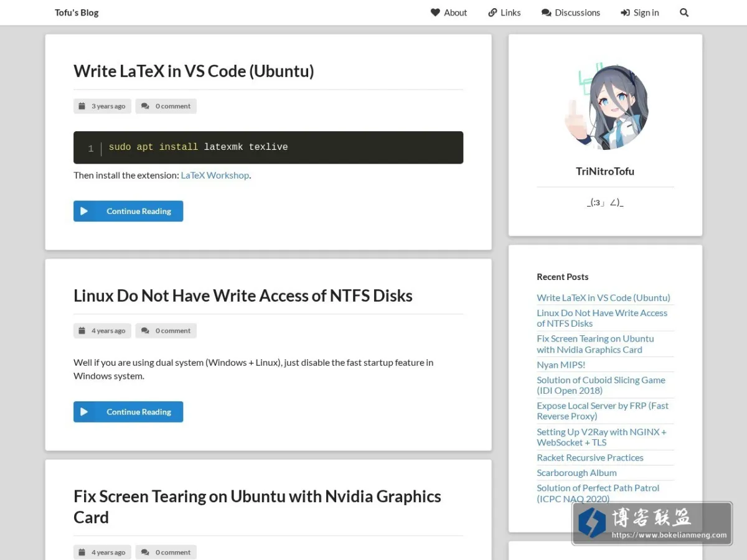Open the search magnifier in the navbar
Image resolution: width=747 pixels, height=560 pixels.
(684, 12)
